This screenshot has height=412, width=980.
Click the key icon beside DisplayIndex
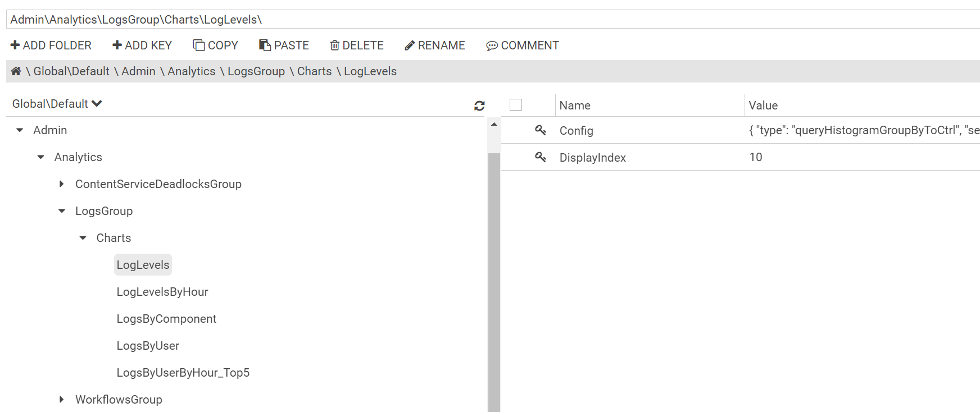coord(541,157)
